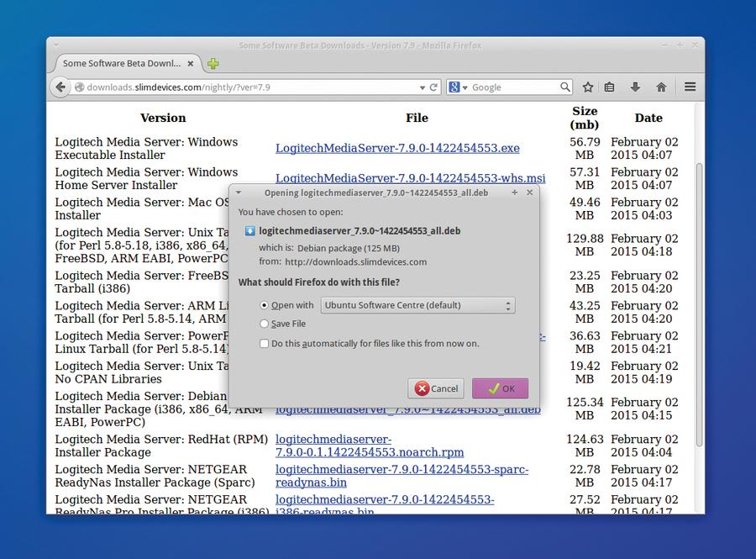The width and height of the screenshot is (756, 559).
Task: Click the Version column header
Action: pos(163,118)
